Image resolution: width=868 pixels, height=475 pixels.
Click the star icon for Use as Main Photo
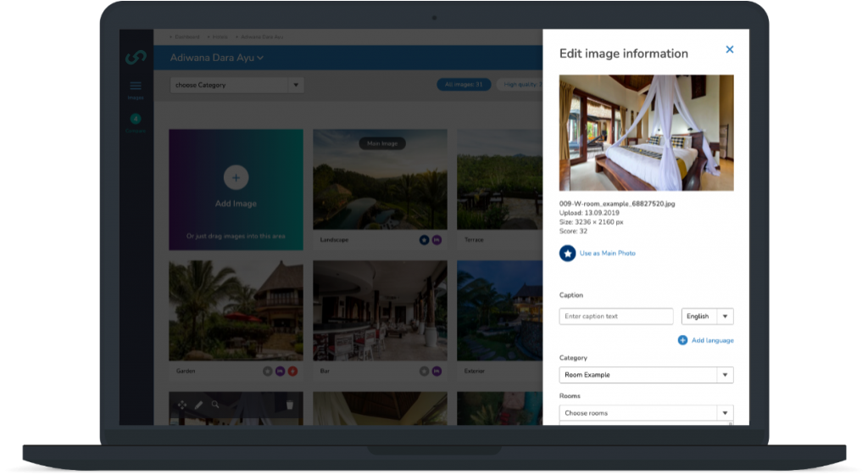click(567, 253)
